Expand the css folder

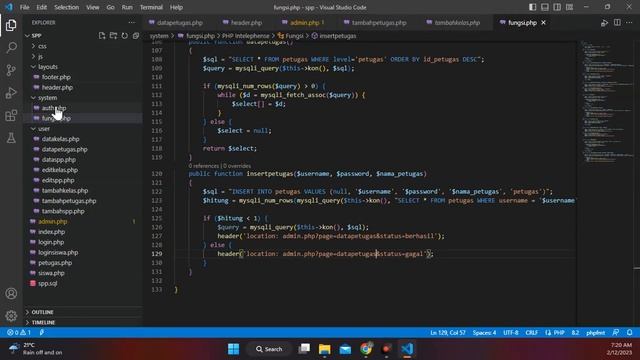pos(42,46)
